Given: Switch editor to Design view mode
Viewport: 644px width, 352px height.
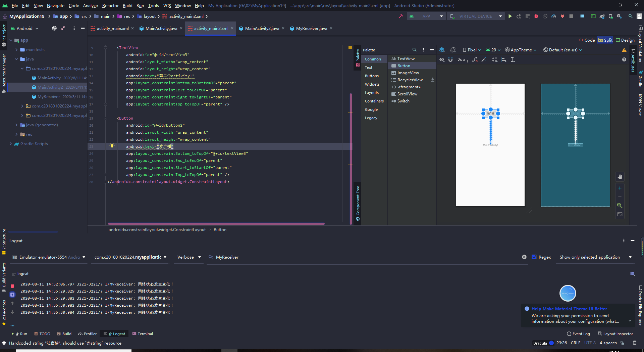Looking at the screenshot, I should tap(625, 40).
